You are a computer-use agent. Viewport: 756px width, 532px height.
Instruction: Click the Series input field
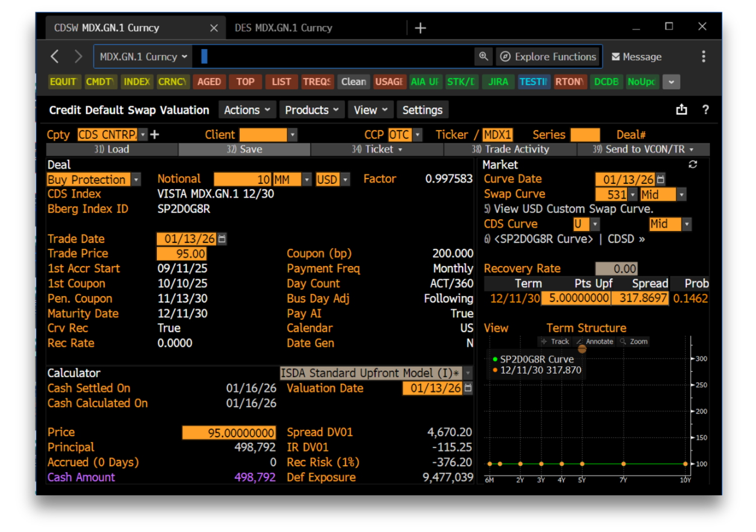tap(585, 135)
